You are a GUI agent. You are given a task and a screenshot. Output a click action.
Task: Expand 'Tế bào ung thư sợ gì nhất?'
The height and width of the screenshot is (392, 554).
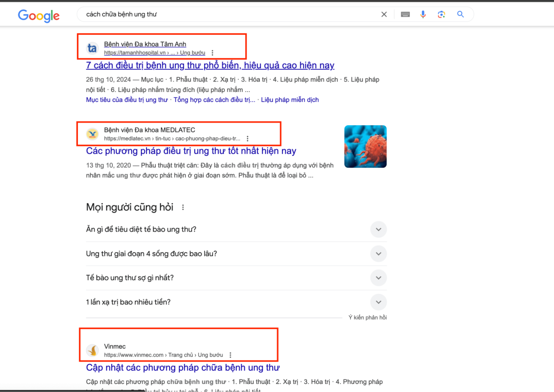click(x=236, y=278)
